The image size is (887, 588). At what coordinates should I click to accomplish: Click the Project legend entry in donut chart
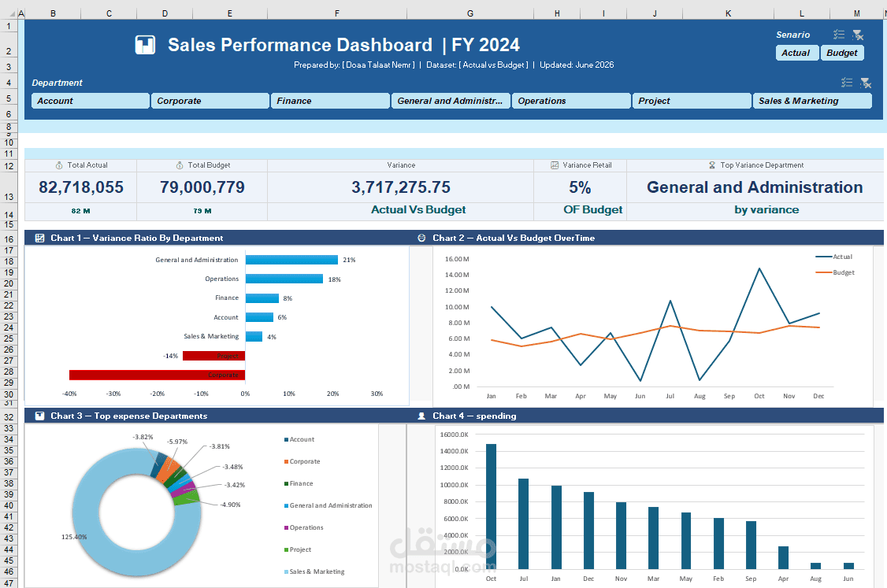click(x=298, y=549)
